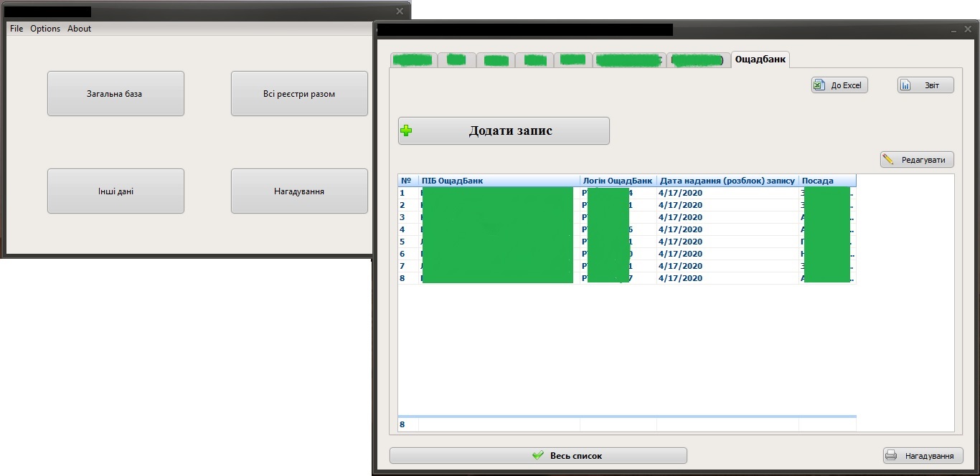Select the date cell in row 1

(727, 193)
